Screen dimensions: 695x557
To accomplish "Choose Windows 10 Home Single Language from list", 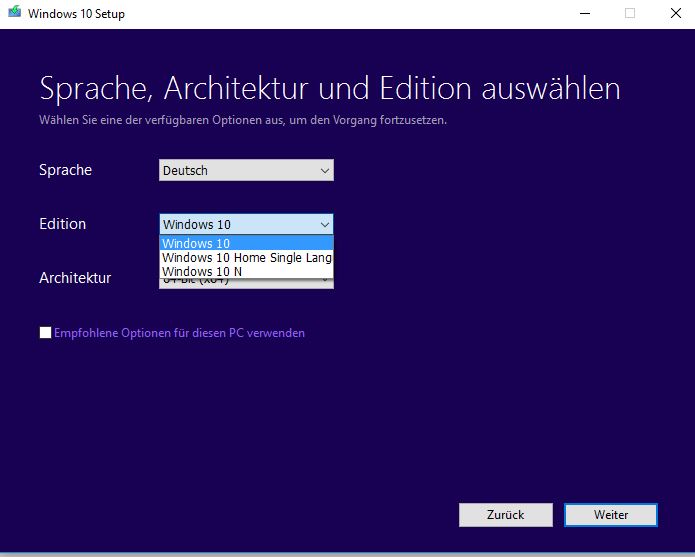I will click(x=246, y=257).
